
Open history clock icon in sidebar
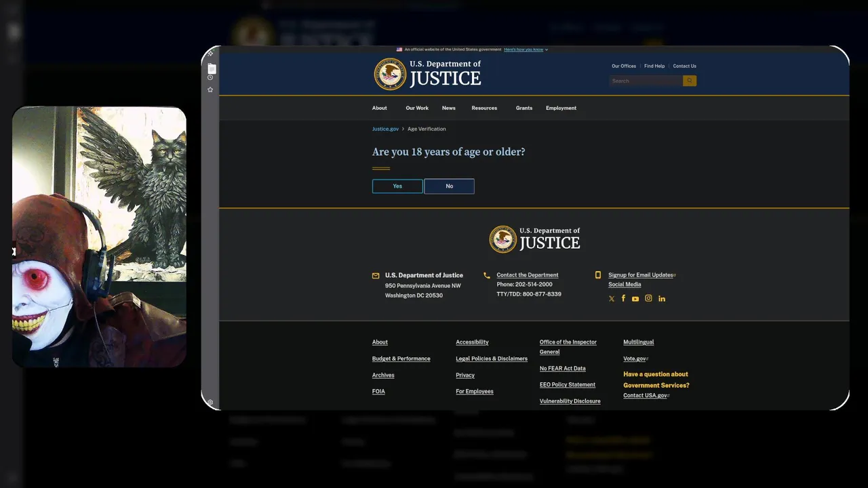(210, 77)
